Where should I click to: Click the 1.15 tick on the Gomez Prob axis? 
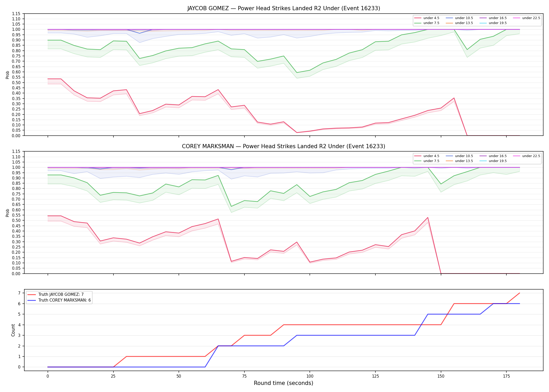click(16, 14)
